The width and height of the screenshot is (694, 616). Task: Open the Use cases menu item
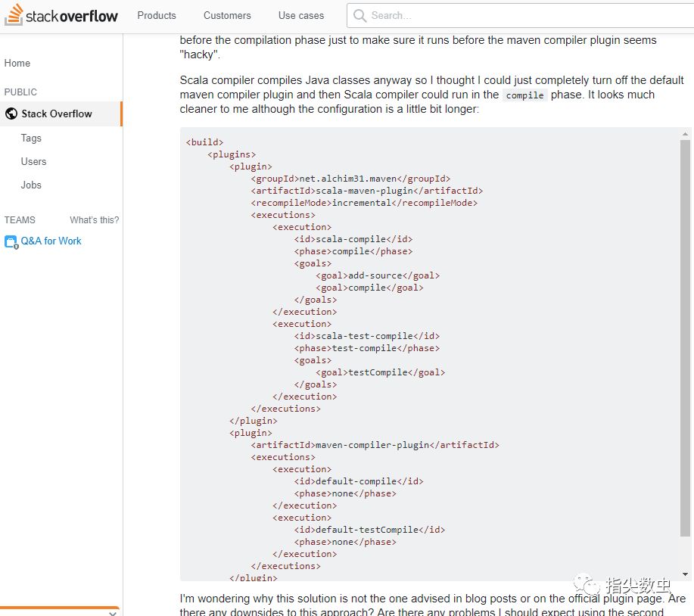pyautogui.click(x=301, y=15)
